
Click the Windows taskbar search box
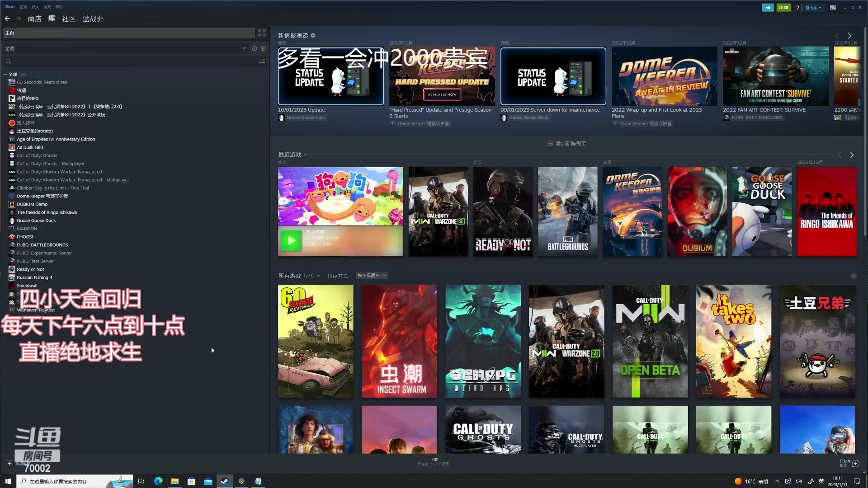coord(75,481)
